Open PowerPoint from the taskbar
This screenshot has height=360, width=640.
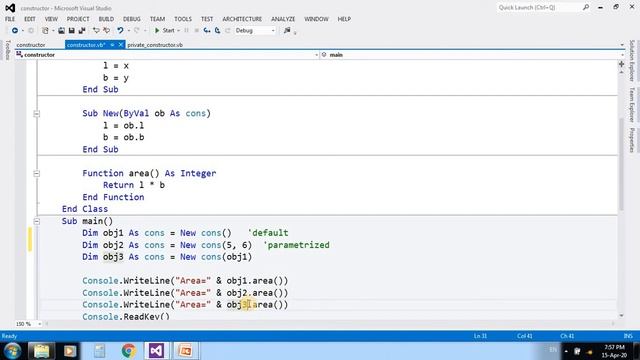[185, 351]
